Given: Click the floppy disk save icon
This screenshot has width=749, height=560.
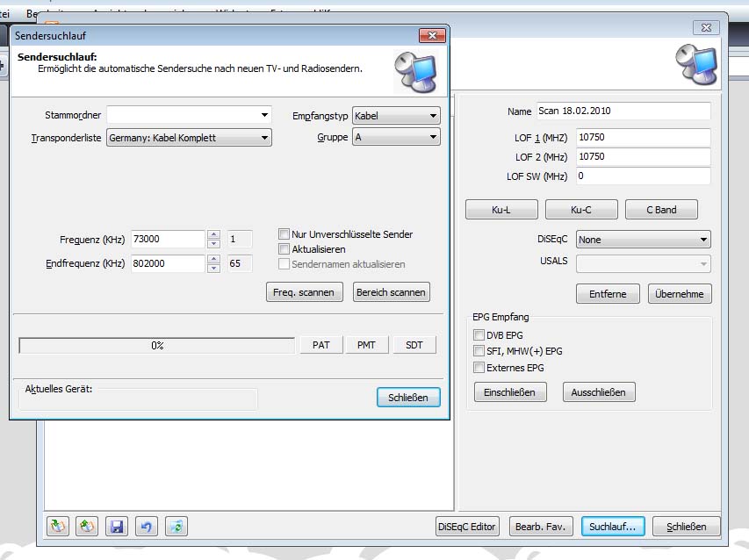Looking at the screenshot, I should tap(117, 527).
